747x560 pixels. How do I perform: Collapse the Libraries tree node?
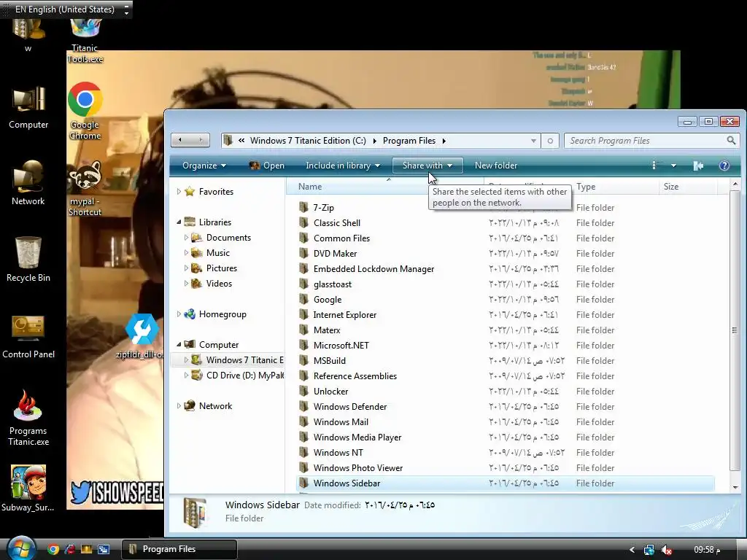click(x=179, y=222)
